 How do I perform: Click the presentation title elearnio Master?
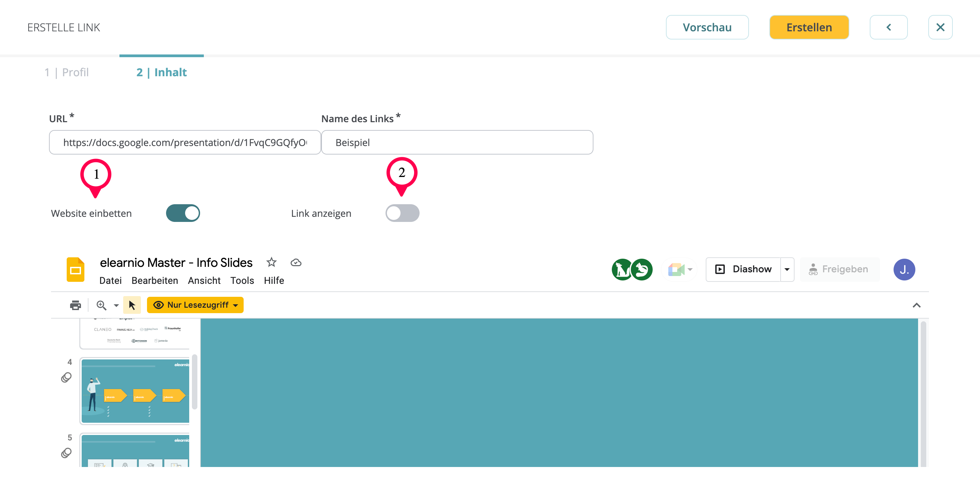pyautogui.click(x=176, y=262)
